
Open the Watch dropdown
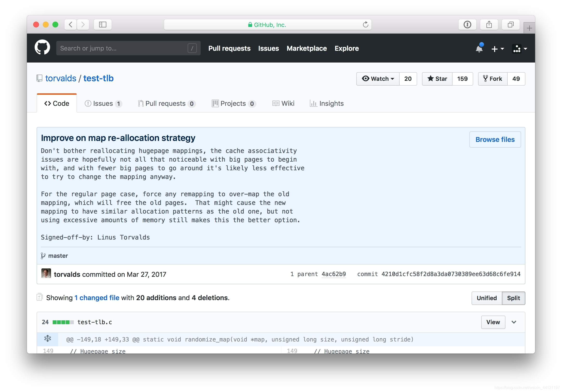[378, 79]
